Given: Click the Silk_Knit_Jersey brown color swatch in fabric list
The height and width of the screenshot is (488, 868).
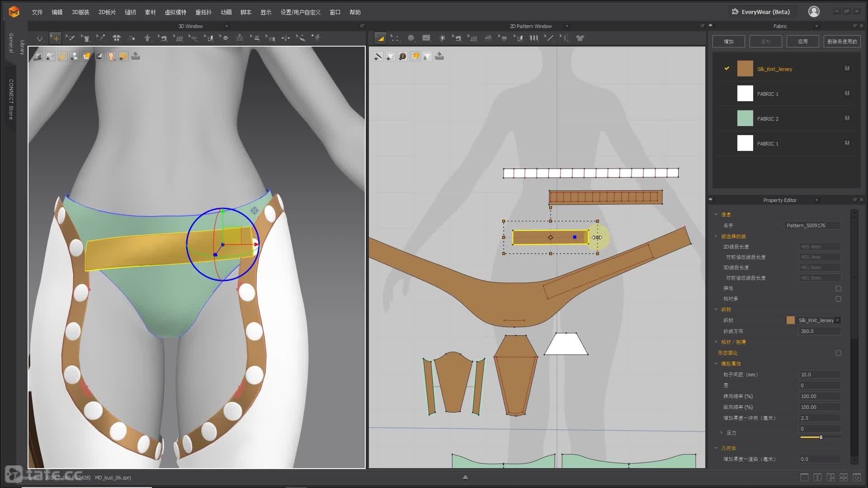Looking at the screenshot, I should tap(745, 69).
